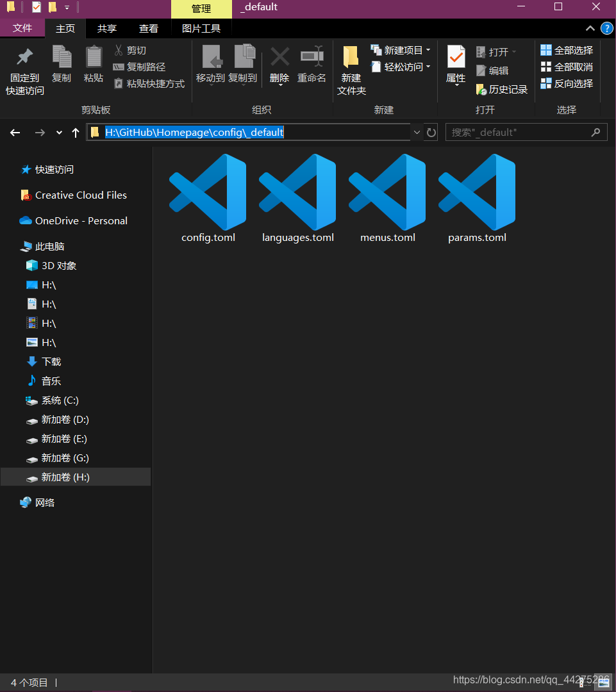The width and height of the screenshot is (616, 692).
Task: Switch to the Home (主页) tab
Action: 65,29
